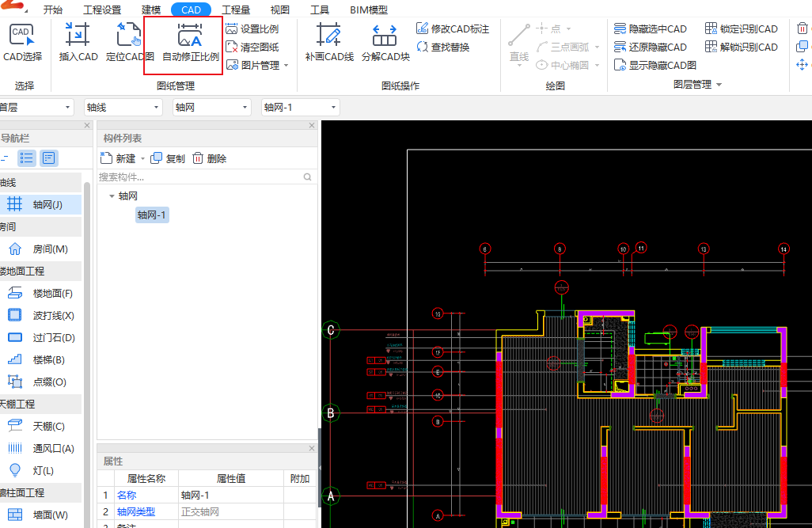The height and width of the screenshot is (528, 812).
Task: Expand 新建 dropdown arrow
Action: point(143,159)
